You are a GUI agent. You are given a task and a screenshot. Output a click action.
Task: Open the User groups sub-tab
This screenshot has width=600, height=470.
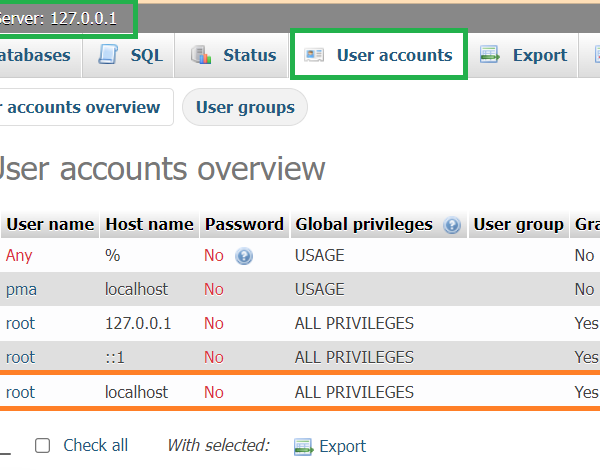click(x=245, y=107)
